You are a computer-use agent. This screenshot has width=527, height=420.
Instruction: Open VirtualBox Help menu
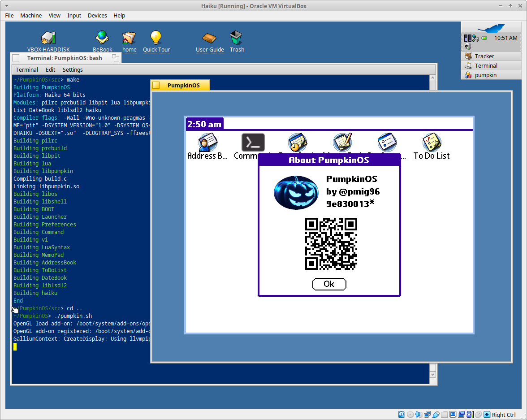[119, 16]
